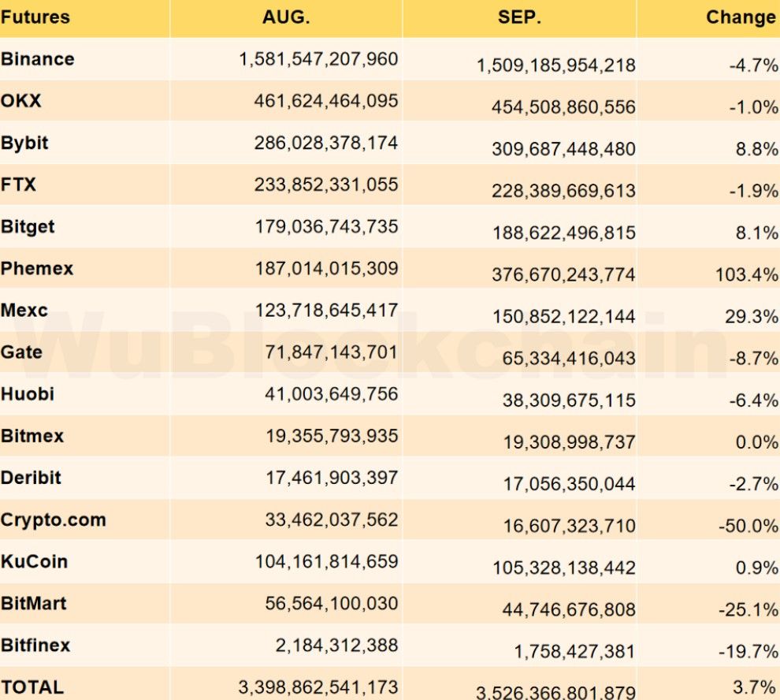
Task: Select the TOTAL row label
Action: [32, 687]
